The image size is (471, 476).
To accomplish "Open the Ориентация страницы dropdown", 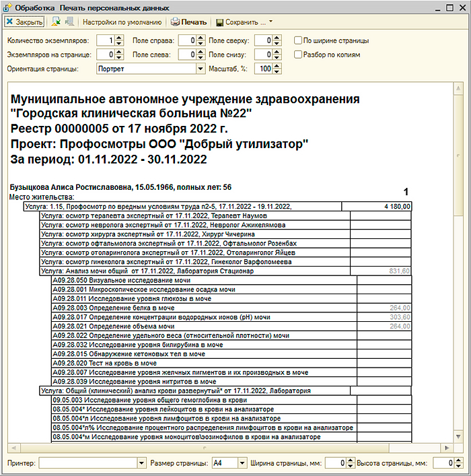I will 200,69.
